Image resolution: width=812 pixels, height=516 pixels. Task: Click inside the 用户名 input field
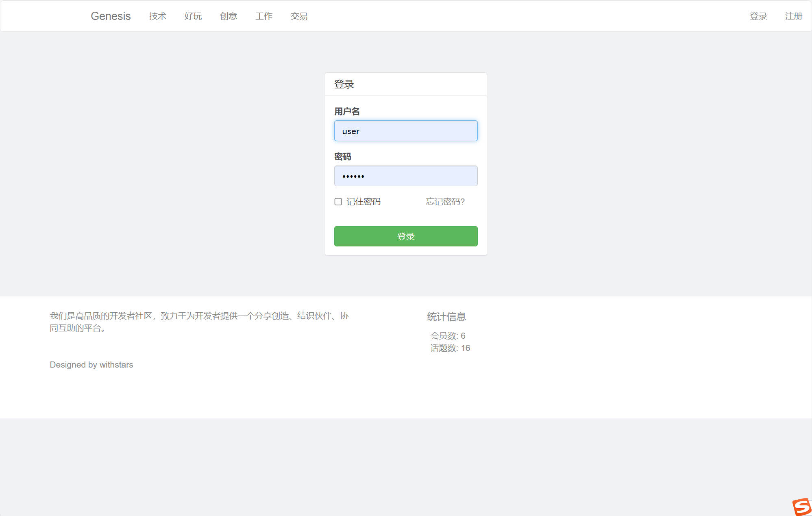click(x=405, y=131)
